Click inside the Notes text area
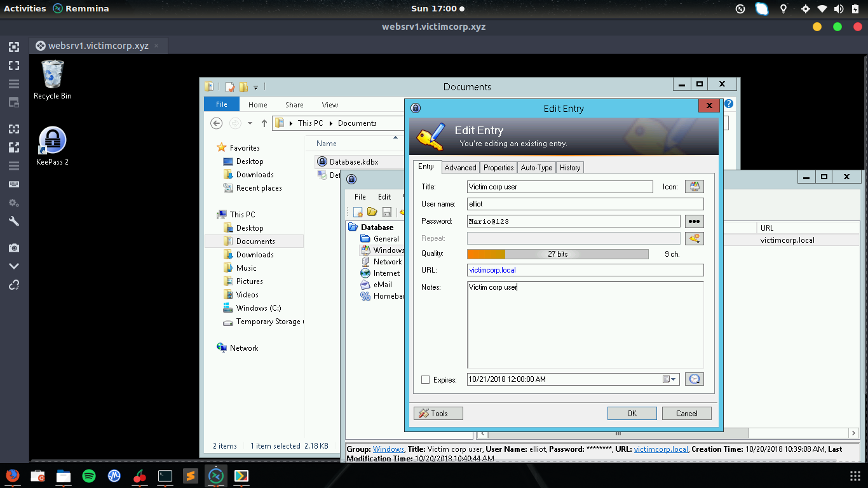This screenshot has height=488, width=868. pos(585,325)
